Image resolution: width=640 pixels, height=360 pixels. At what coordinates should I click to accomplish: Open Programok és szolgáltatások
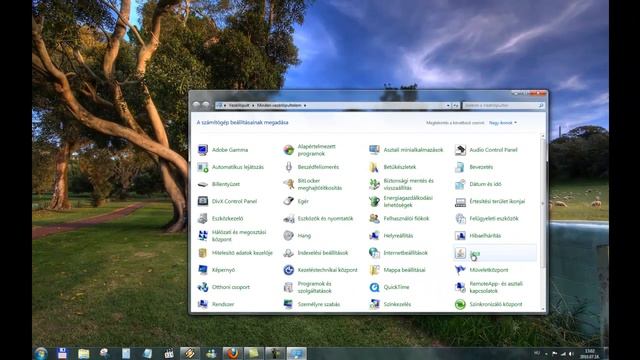[x=307, y=287]
